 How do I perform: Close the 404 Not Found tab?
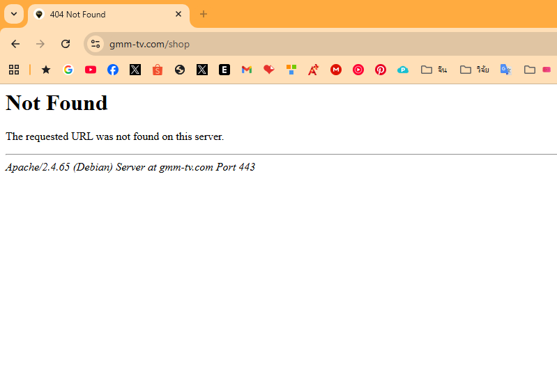[x=178, y=14]
